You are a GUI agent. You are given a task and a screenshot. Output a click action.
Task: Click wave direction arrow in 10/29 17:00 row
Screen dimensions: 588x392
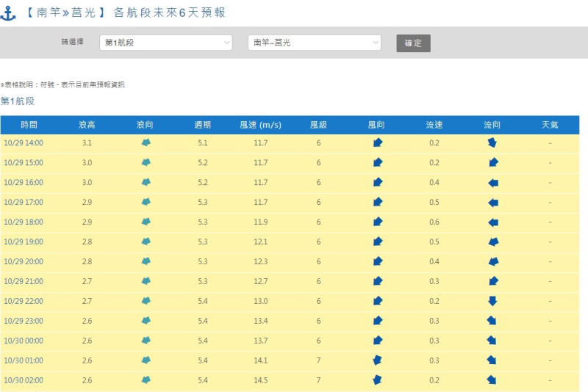[x=146, y=202]
